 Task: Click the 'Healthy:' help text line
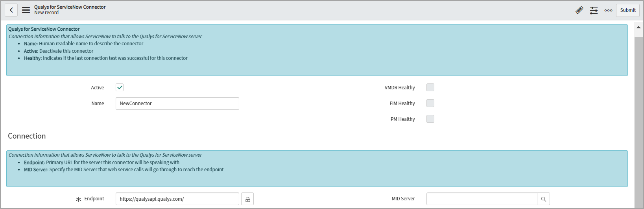(x=105, y=58)
